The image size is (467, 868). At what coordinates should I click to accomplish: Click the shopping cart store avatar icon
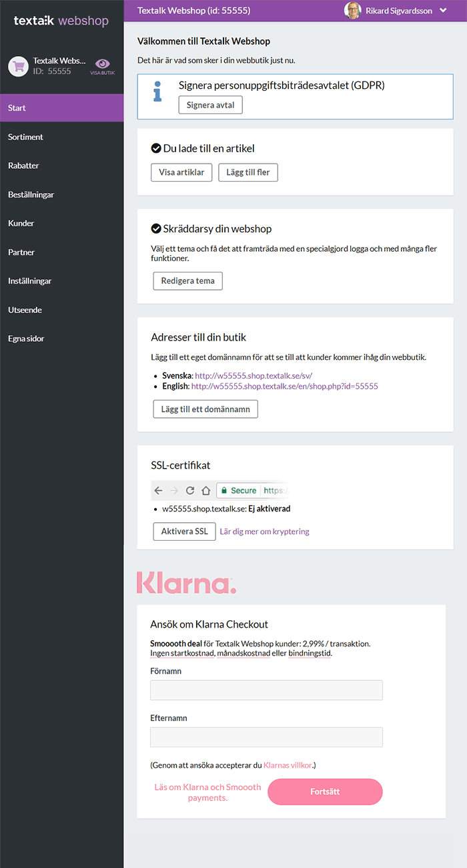(18, 66)
